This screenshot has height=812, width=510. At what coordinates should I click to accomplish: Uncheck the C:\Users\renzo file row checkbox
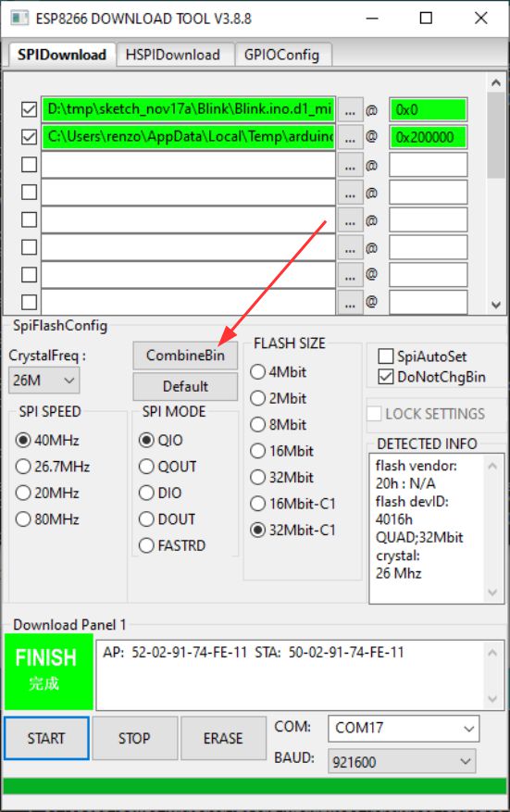[29, 137]
